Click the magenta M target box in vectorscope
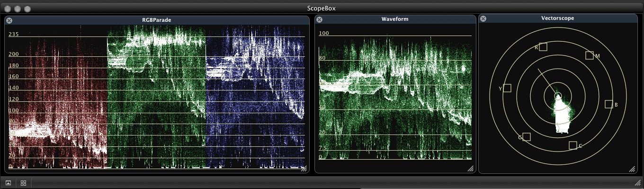This screenshot has height=189, width=644. 589,55
